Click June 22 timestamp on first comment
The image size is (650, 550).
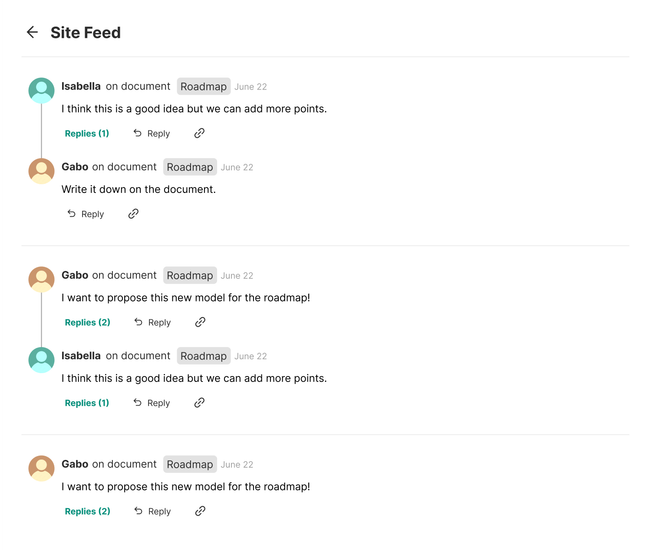pyautogui.click(x=251, y=87)
